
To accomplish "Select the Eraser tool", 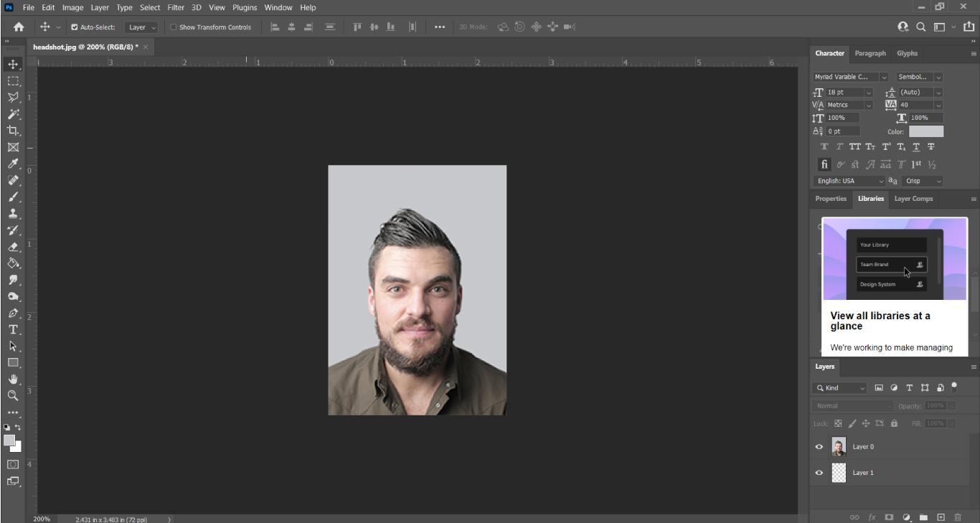I will [x=13, y=247].
